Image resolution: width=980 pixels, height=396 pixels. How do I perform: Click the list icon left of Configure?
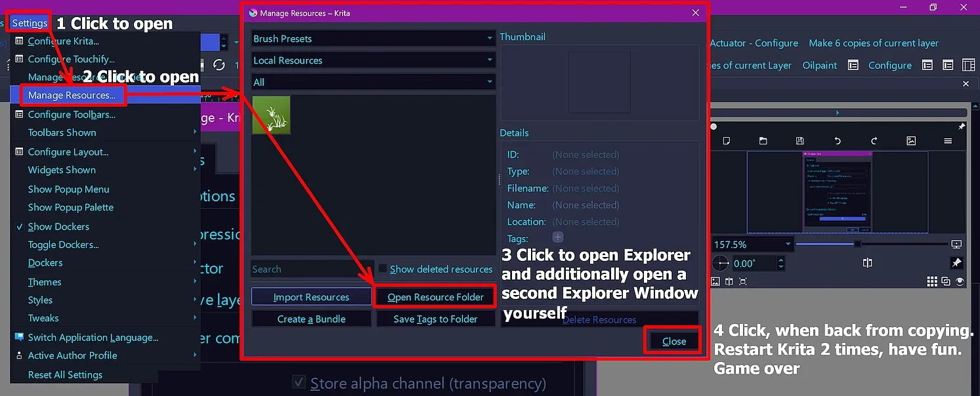coord(853,66)
